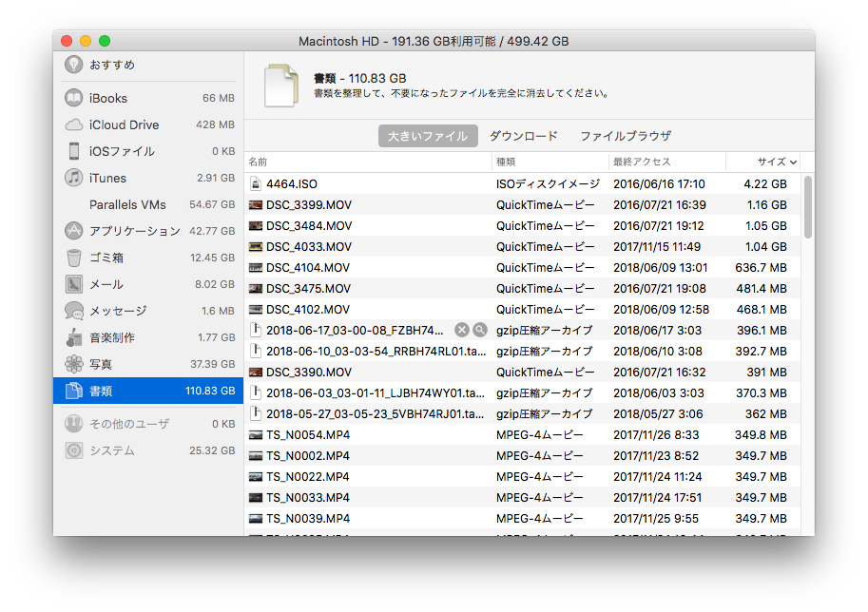The image size is (868, 612).
Task: Click the 391 MB size cell
Action: click(766, 373)
